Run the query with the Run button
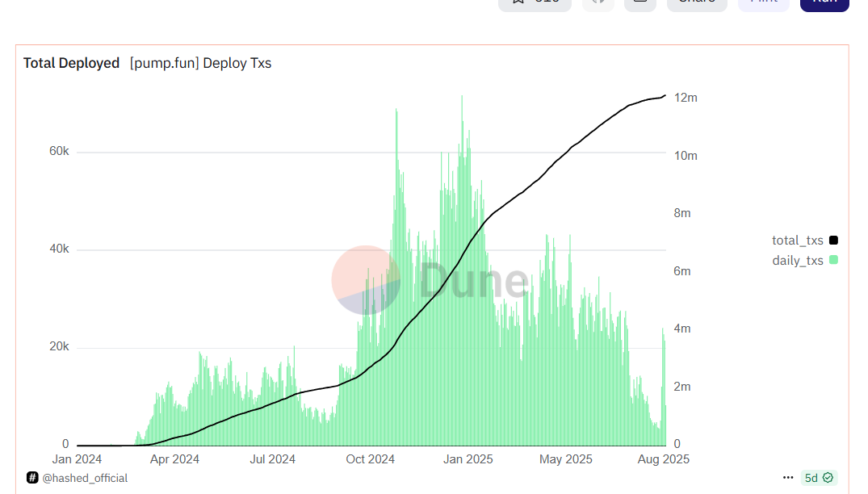The width and height of the screenshot is (868, 494). [x=824, y=2]
